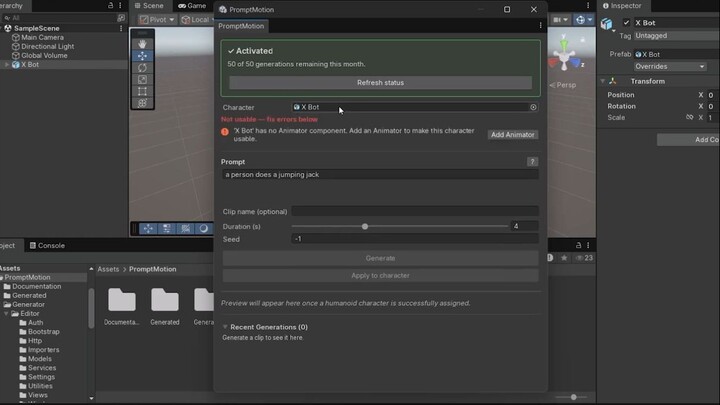The width and height of the screenshot is (720, 405).
Task: Select the Scale tool
Action: click(x=142, y=80)
